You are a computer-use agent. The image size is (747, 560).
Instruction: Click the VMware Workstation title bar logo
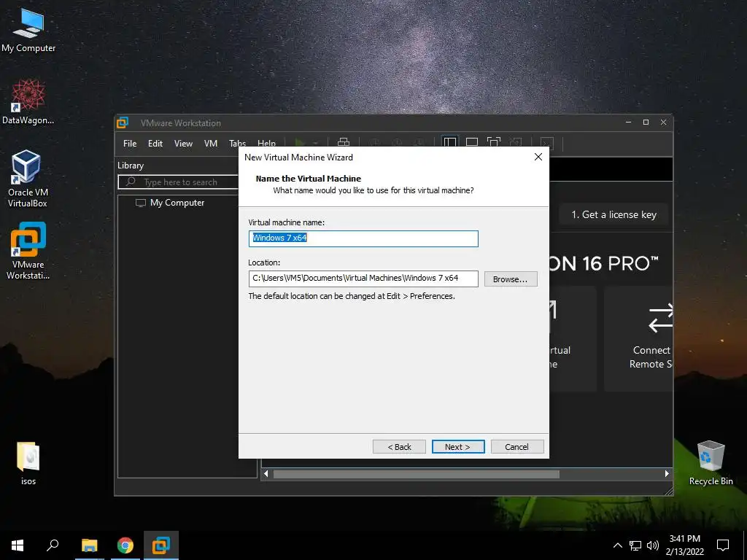click(123, 122)
